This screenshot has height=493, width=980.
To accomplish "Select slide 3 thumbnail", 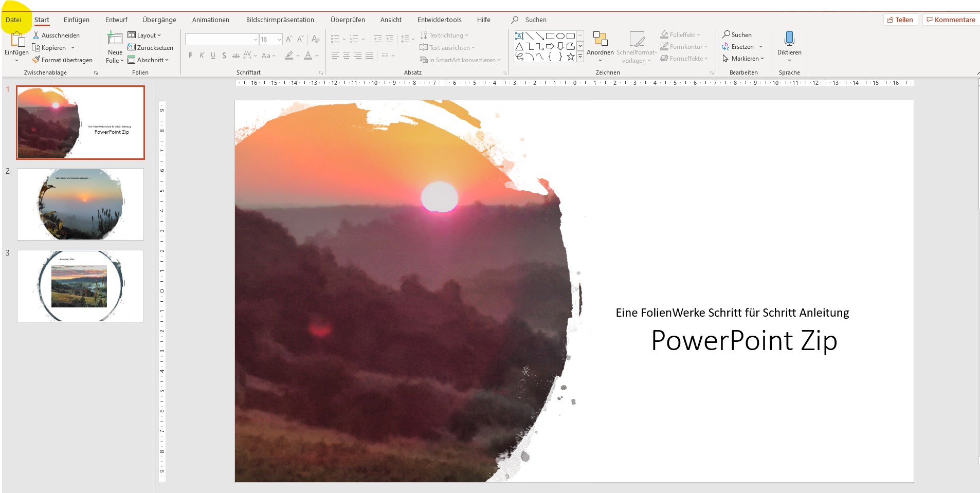I will (80, 286).
